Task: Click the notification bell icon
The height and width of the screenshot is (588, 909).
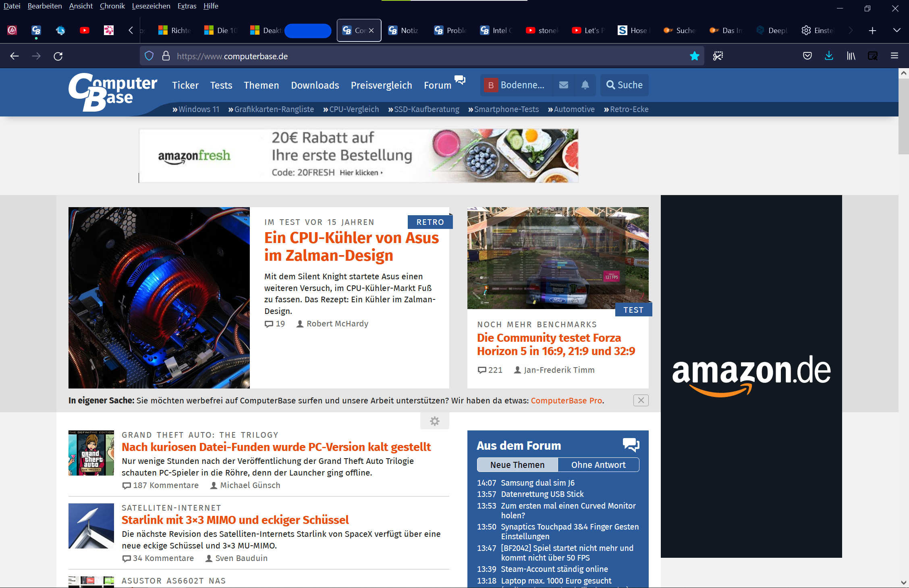Action: (x=585, y=85)
